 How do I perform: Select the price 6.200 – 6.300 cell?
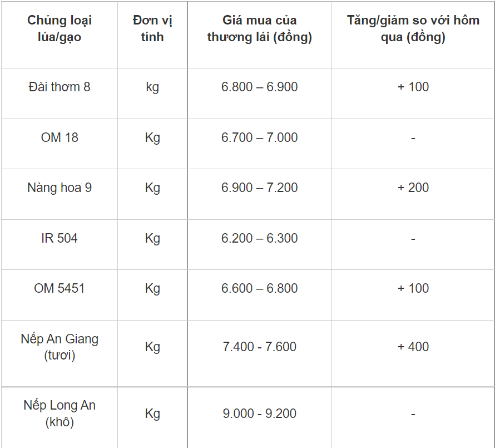click(259, 238)
